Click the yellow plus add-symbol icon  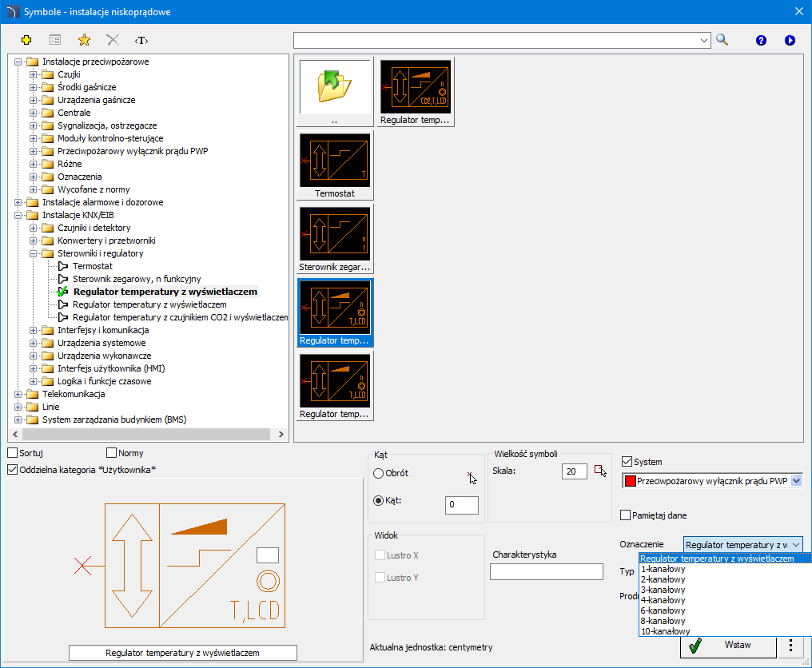point(26,40)
